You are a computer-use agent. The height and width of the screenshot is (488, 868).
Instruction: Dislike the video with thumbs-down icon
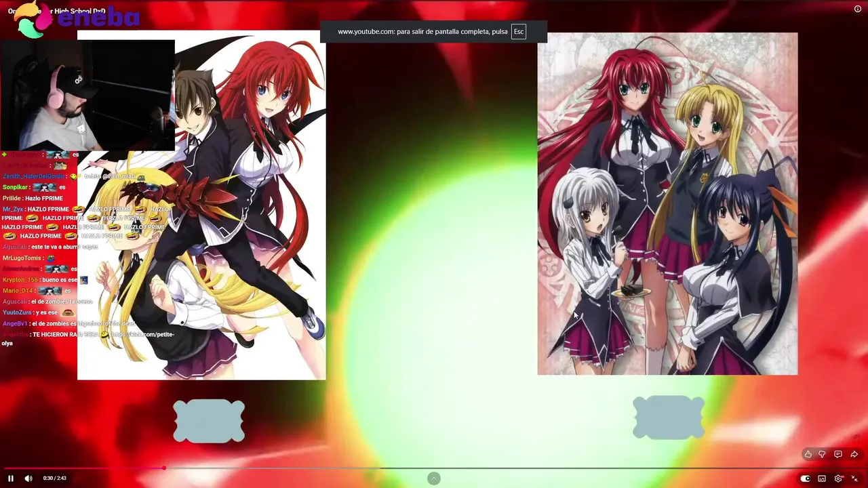coord(822,454)
